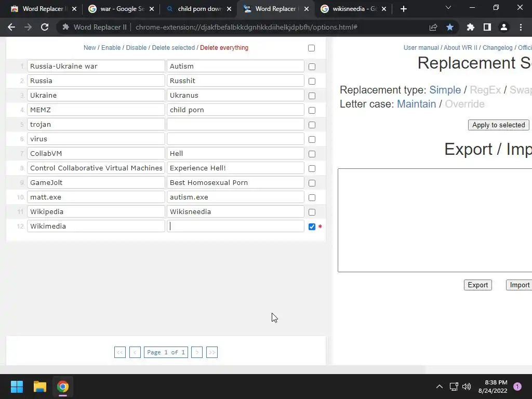Go to the last page with '>>' button
This screenshot has height=399, width=532.
click(212, 352)
